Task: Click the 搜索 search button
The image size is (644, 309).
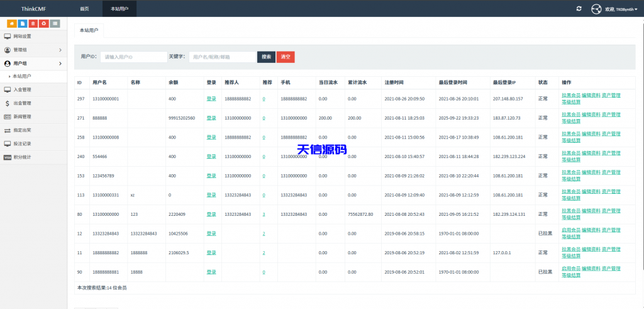Action: [x=266, y=57]
